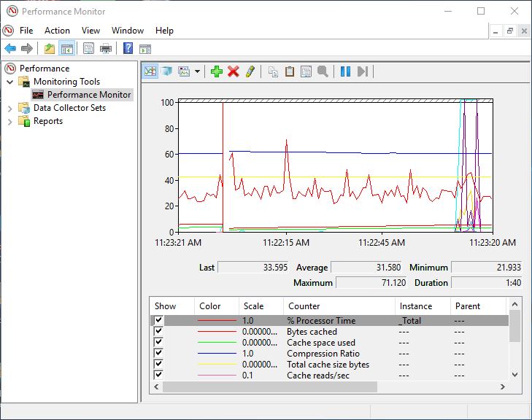Viewport: 532px width, 420px height.
Task: Click the Show/Hide Console Tree icon
Action: pyautogui.click(x=66, y=49)
